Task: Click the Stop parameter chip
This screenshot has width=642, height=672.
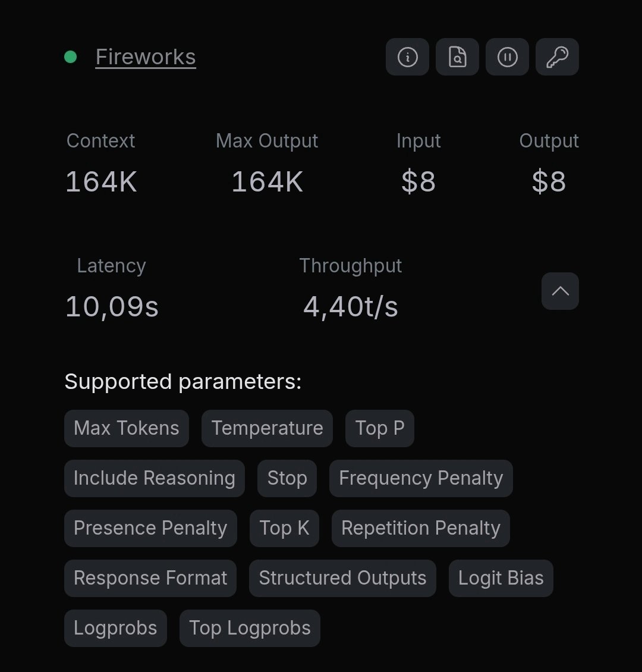Action: tap(287, 478)
